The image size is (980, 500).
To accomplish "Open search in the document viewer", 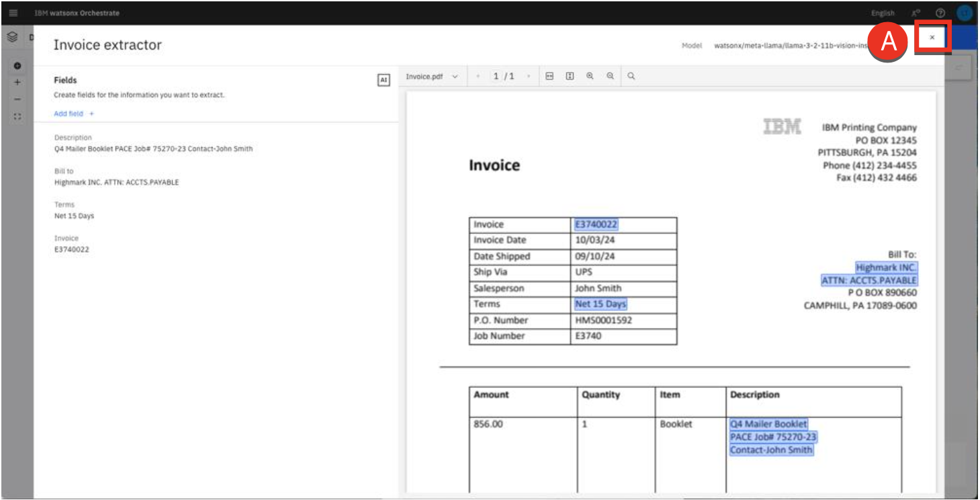I will (x=631, y=77).
